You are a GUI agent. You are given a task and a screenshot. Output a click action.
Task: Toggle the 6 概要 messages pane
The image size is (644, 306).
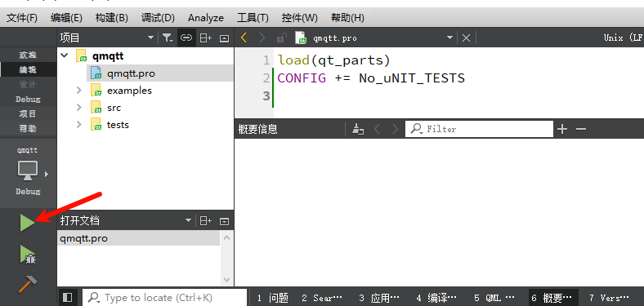553,298
